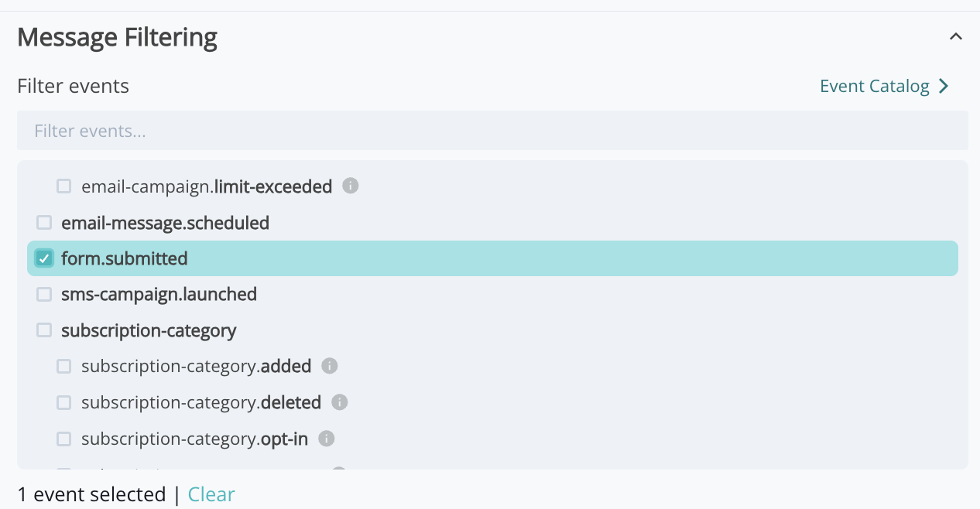Viewport: 980px width, 509px height.
Task: Toggle subscription-category.deleted checkbox
Action: (64, 402)
